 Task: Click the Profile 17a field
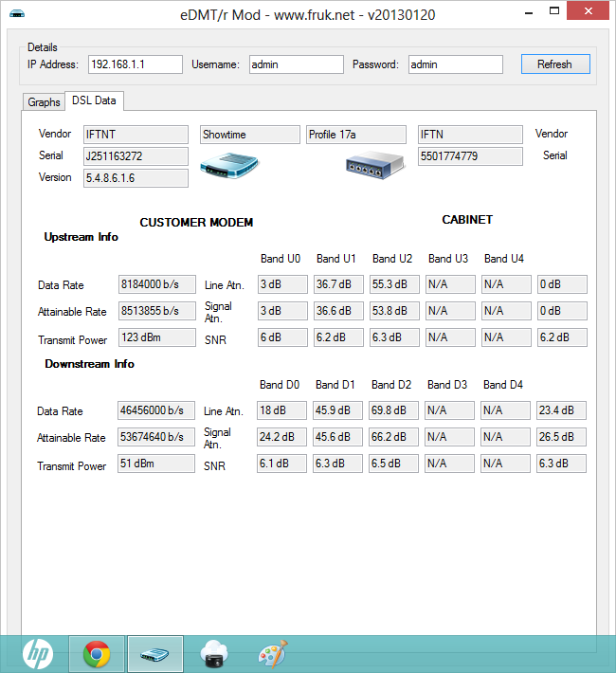355,135
